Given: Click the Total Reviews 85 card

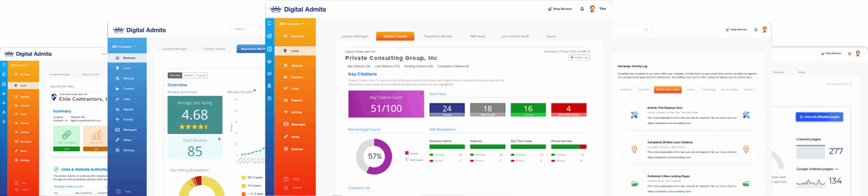Looking at the screenshot, I should [x=195, y=148].
